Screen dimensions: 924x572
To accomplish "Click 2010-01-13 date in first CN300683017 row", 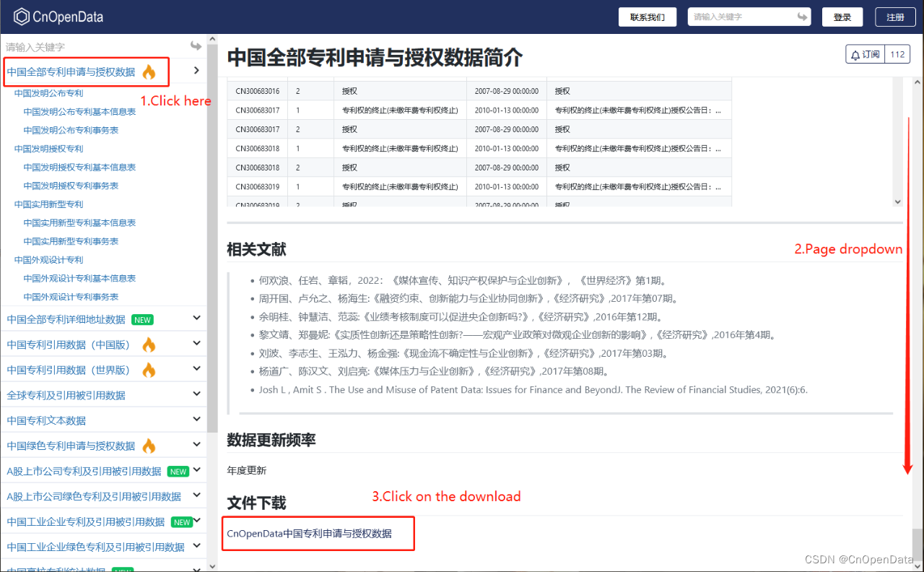I will (507, 110).
